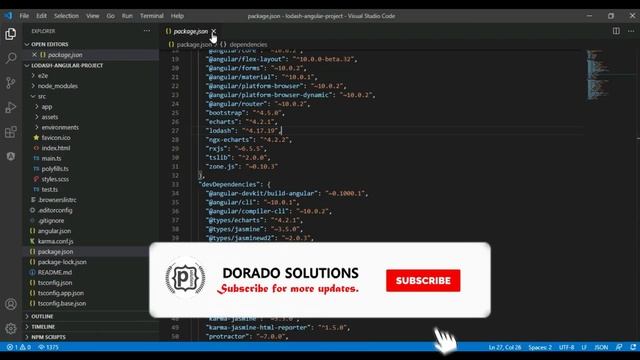Close the package.json editor tab
The width and height of the screenshot is (640, 360).
click(213, 31)
